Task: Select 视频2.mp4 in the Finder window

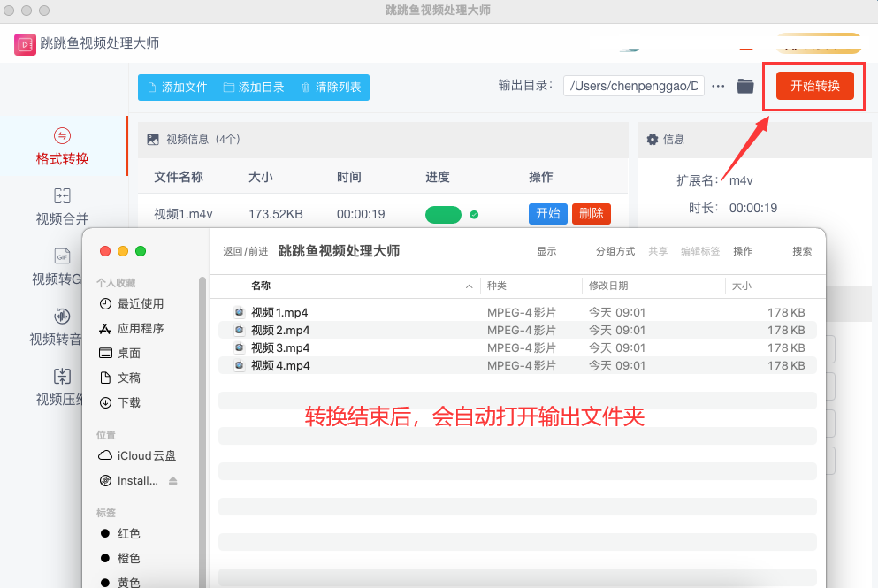Action: point(517,331)
